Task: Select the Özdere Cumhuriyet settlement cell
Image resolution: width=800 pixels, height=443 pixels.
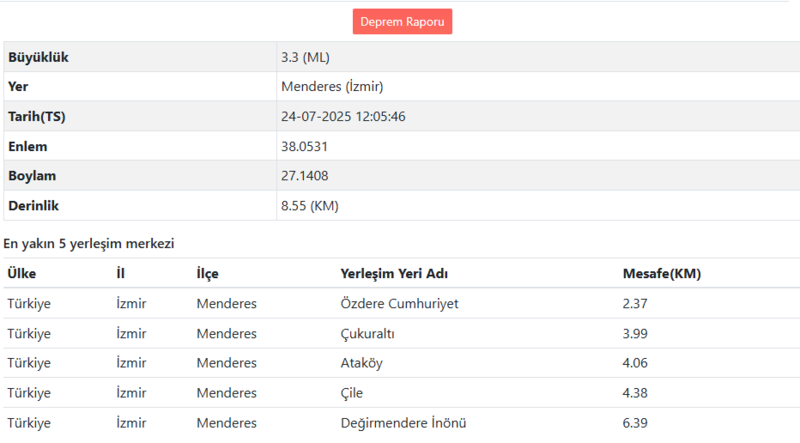Action: point(400,303)
